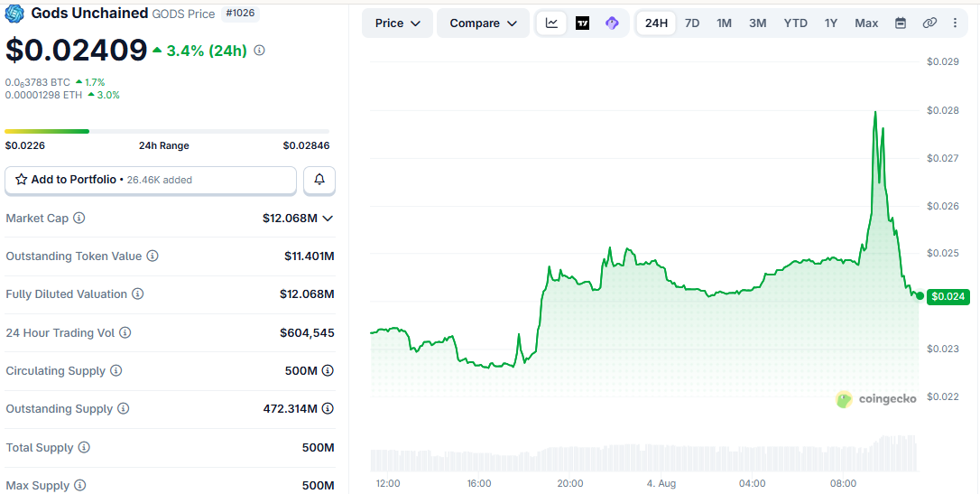
Task: Switch to TradingView chart icon
Action: [582, 23]
